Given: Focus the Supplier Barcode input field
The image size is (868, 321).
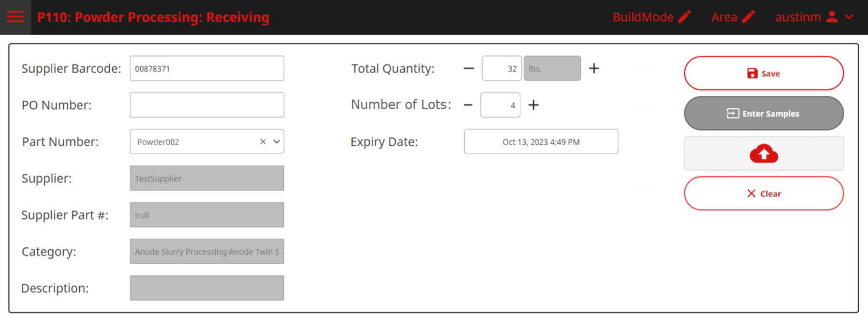Looking at the screenshot, I should (x=207, y=68).
